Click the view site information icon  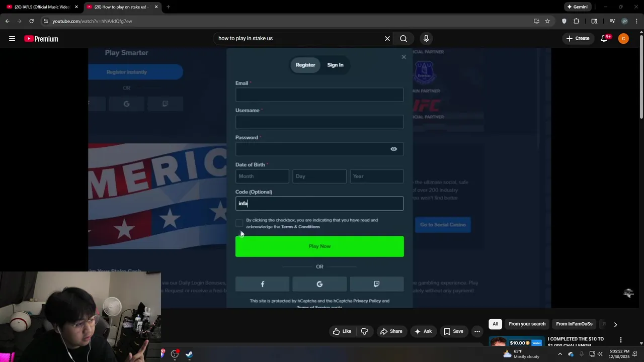[46, 21]
